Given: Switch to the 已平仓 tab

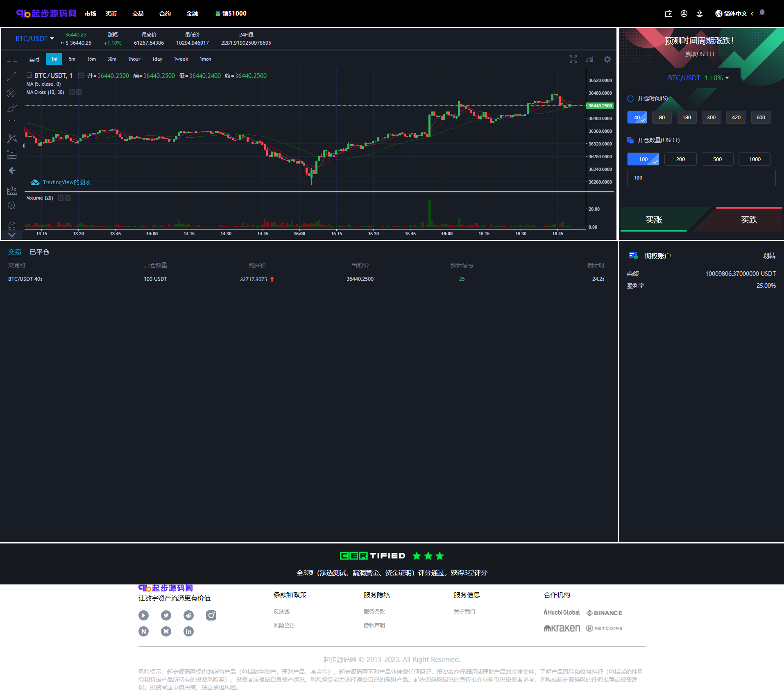Looking at the screenshot, I should click(39, 252).
